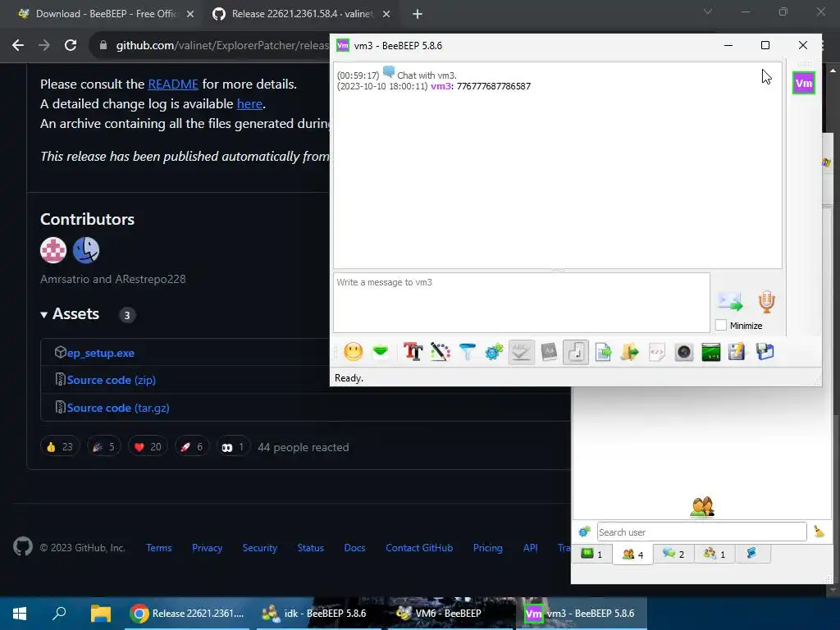Click the thumbs up reaction with 23
Image resolution: width=840 pixels, height=630 pixels.
pos(59,447)
